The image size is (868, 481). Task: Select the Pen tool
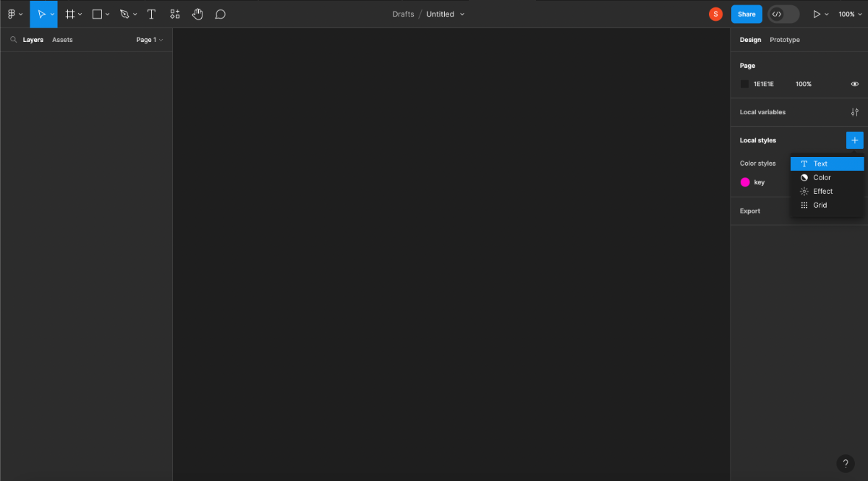(124, 14)
